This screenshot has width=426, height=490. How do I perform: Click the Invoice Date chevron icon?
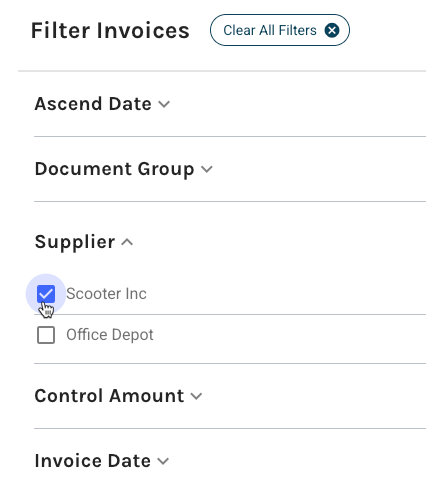[x=163, y=461]
